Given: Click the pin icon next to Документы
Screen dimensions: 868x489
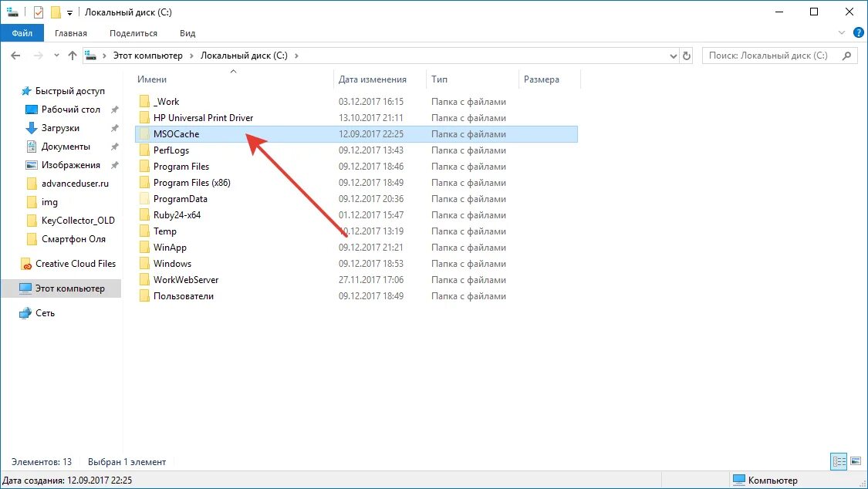Looking at the screenshot, I should click(x=115, y=147).
